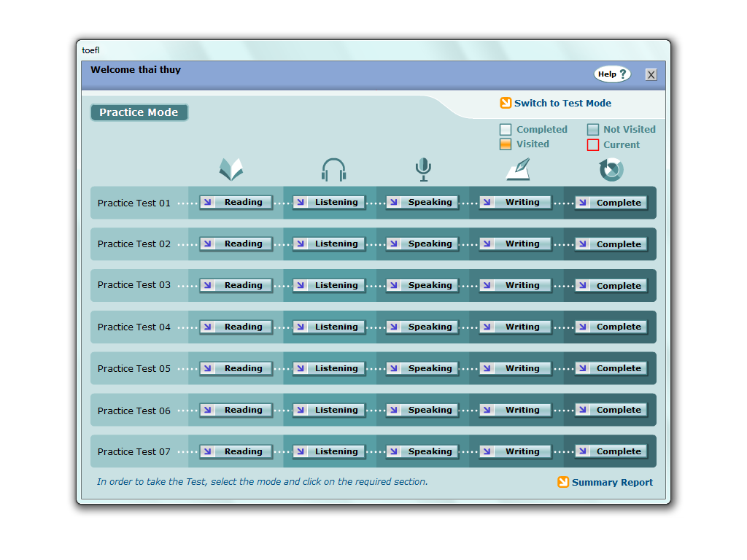747x560 pixels.
Task: Click the instruction text about selecting mode
Action: pos(262,482)
